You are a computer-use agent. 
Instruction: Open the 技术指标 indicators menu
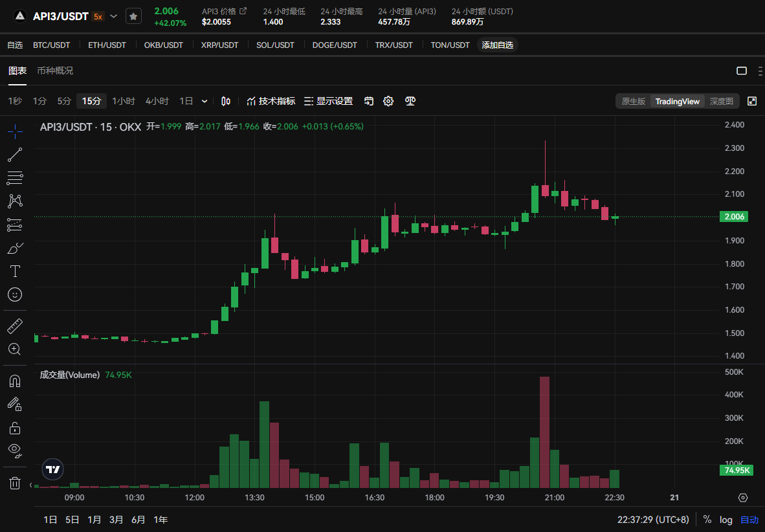pyautogui.click(x=271, y=101)
